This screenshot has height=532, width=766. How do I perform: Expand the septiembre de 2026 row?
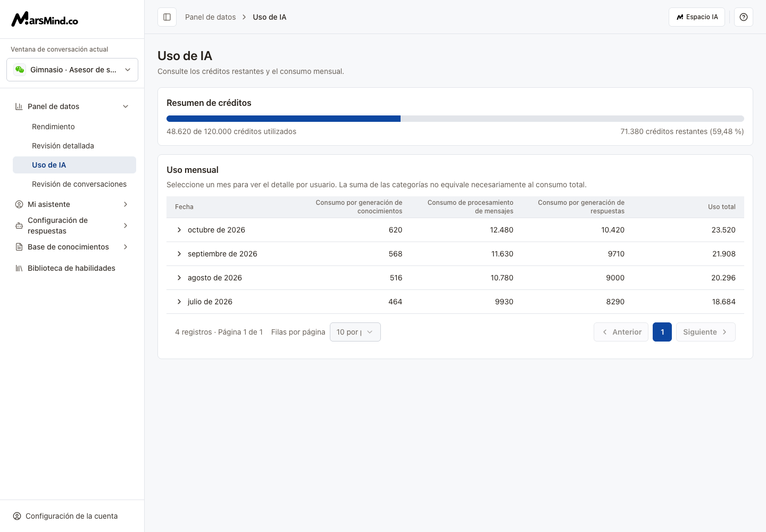(179, 254)
